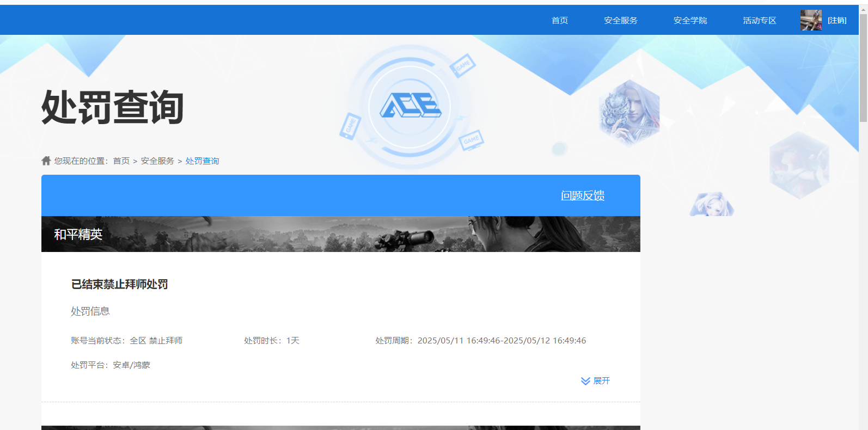Click the GAME card icon above-right of ACE logo
The image size is (868, 430).
[463, 66]
